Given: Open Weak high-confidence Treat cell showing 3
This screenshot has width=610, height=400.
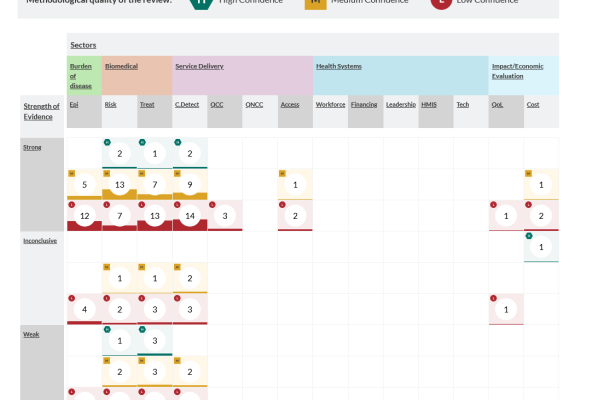Looking at the screenshot, I should click(x=155, y=340).
